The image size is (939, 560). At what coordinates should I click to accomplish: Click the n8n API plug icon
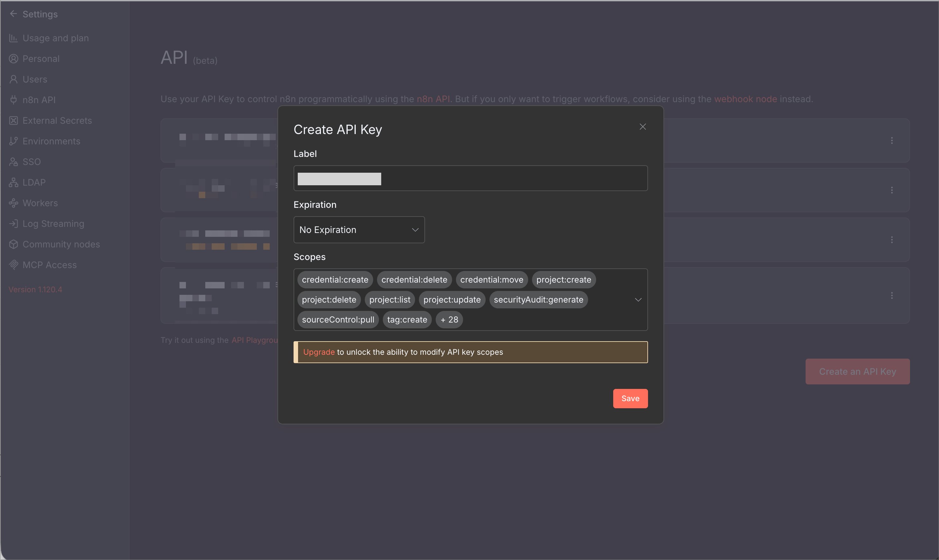tap(14, 100)
